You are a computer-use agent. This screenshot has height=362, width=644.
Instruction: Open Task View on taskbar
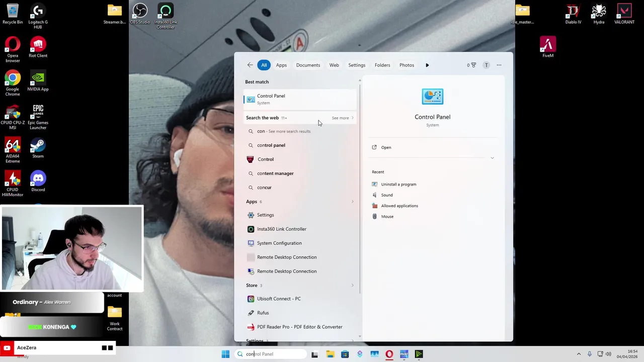click(314, 354)
